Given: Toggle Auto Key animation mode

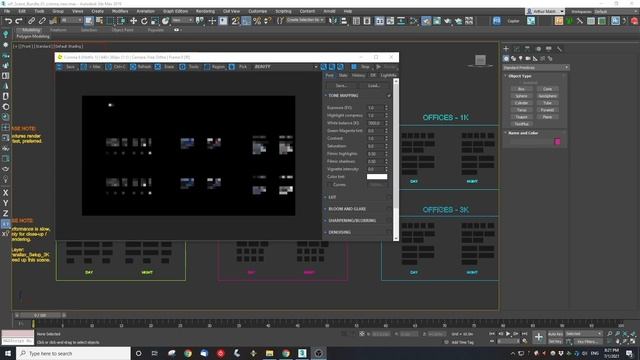Looking at the screenshot, I should 555,334.
